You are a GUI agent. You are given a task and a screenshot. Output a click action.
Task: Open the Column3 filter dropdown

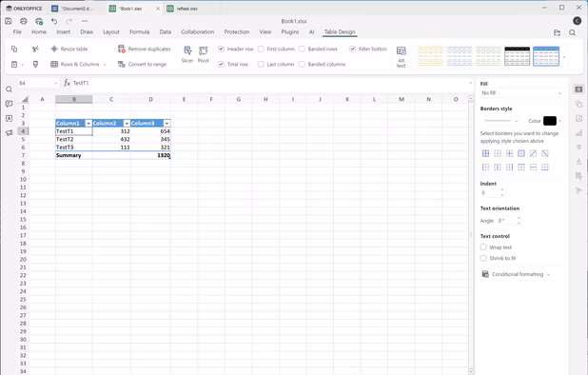[x=167, y=124]
